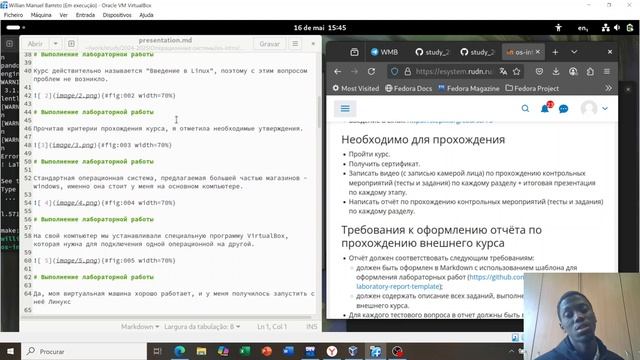
Task: Click the Ln 1, Col 1 position indicator
Action: point(272,327)
